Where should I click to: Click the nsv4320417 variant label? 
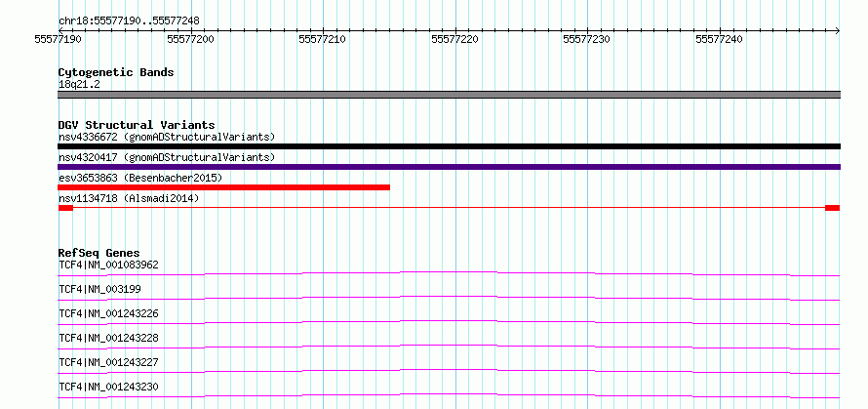[x=167, y=157]
